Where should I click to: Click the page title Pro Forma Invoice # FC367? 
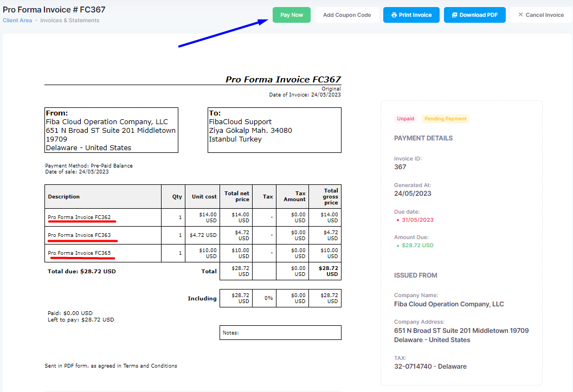coord(54,10)
